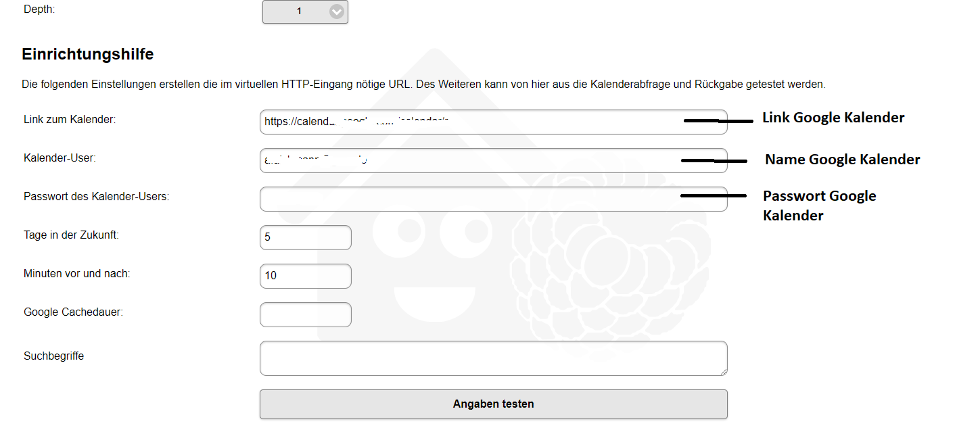Click the Passwort des Kalender-Users label
Viewport: 980px width, 432px height.
96,196
